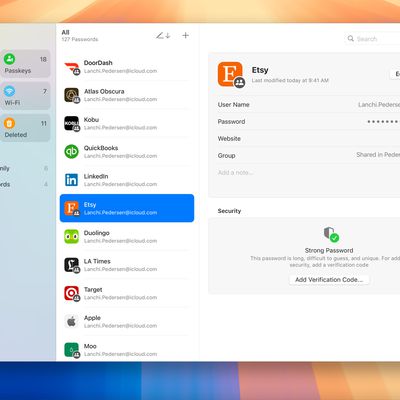Click the LA Times logo icon
Viewport: 400px width, 400px height.
(72, 265)
